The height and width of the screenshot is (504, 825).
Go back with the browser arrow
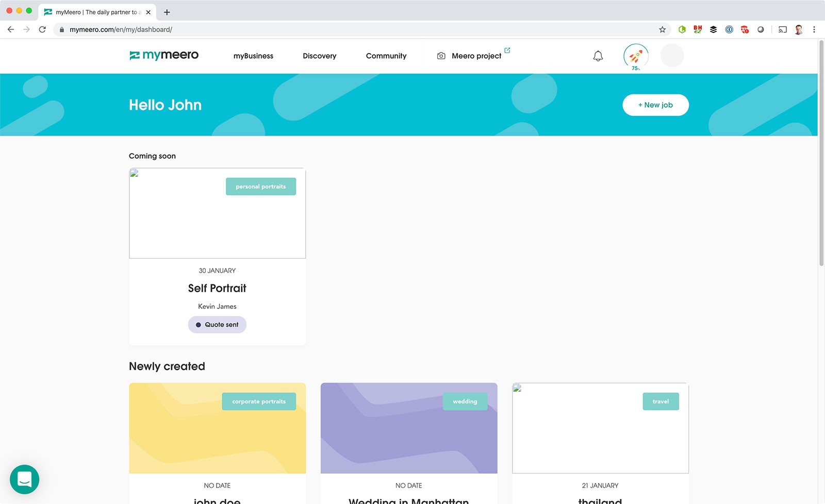pos(11,29)
